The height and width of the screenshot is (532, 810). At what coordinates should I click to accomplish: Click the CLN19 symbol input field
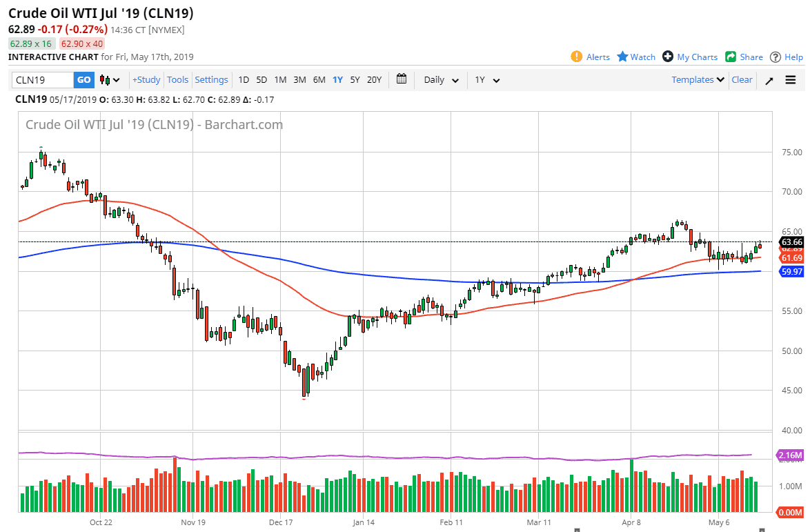tap(43, 80)
